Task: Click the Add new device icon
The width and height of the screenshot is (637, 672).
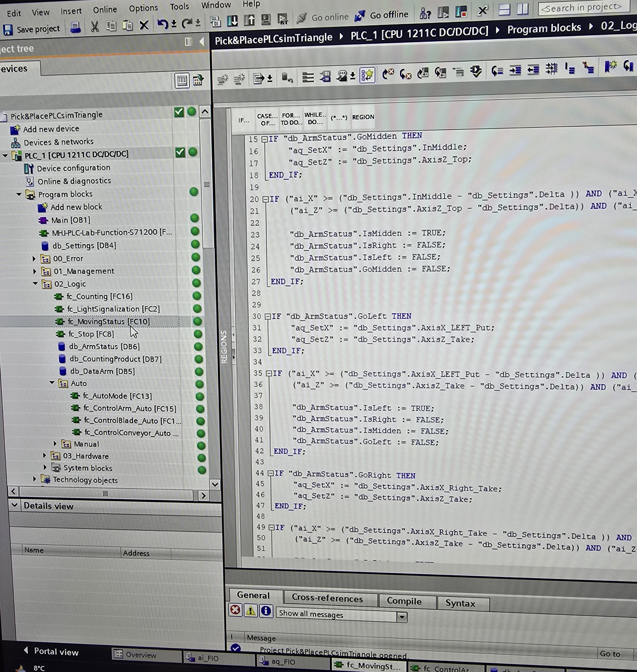Action: tap(15, 130)
